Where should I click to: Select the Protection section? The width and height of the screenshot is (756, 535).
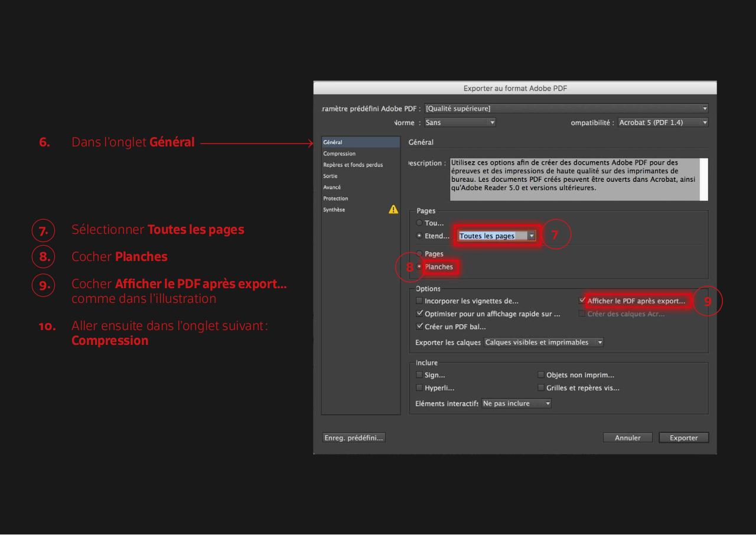335,198
